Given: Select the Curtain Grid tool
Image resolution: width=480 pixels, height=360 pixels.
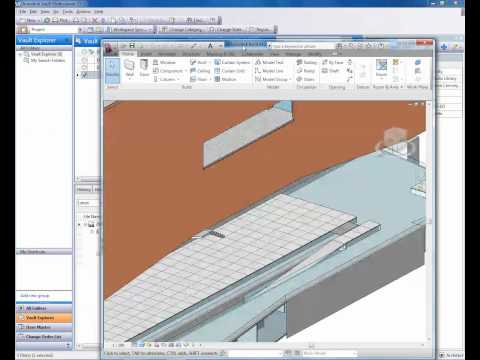Looking at the screenshot, I should 230,71.
